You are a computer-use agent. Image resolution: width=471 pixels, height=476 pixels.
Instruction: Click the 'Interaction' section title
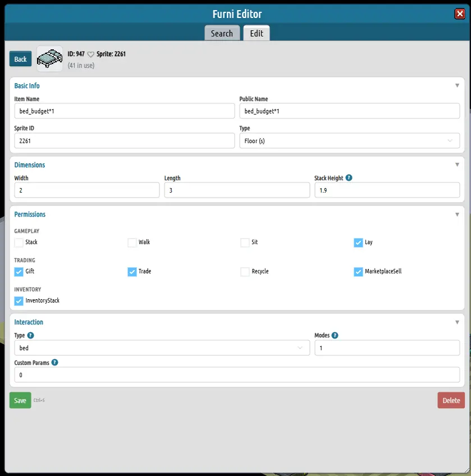29,322
